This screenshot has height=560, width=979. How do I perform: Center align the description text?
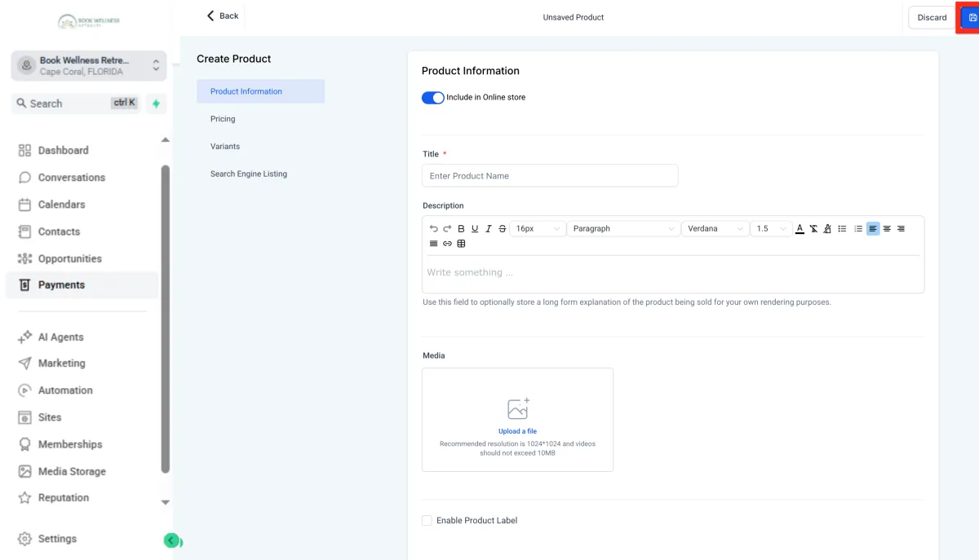(x=887, y=229)
